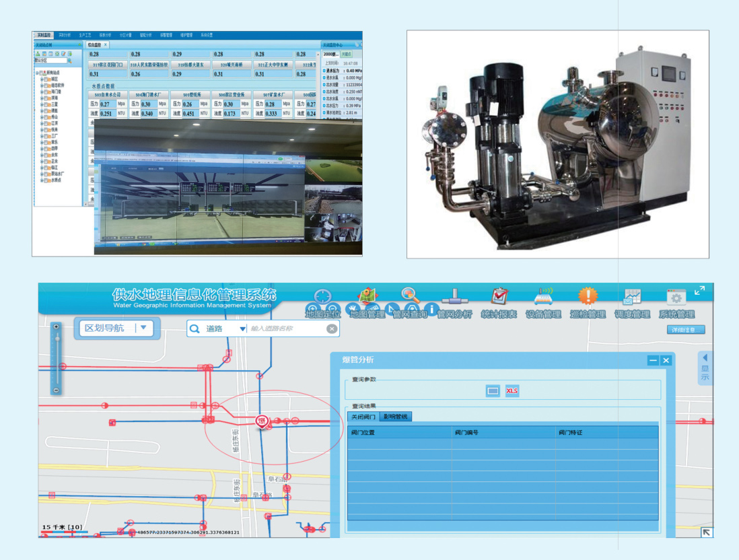Viewport: 739px width, 560px height.
Task: Click the zoom slider track on map
Action: click(57, 358)
